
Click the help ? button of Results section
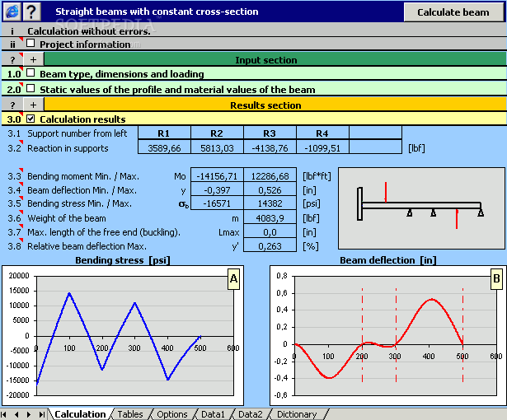click(12, 105)
